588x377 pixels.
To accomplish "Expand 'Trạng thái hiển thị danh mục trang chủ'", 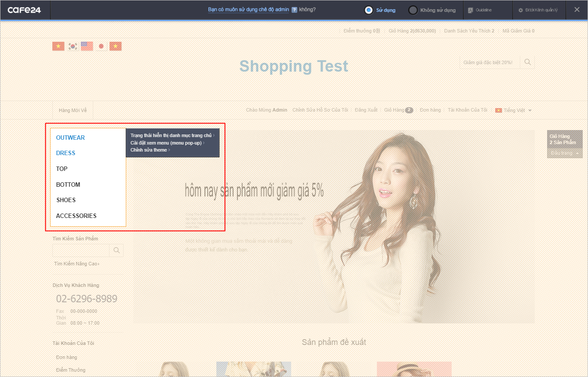I will tap(172, 135).
